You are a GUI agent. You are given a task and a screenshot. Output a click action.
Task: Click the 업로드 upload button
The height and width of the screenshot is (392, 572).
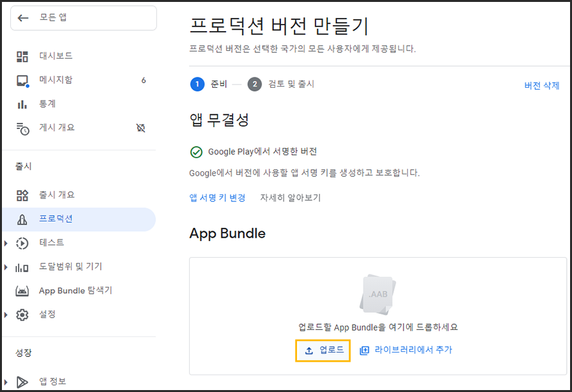click(323, 350)
